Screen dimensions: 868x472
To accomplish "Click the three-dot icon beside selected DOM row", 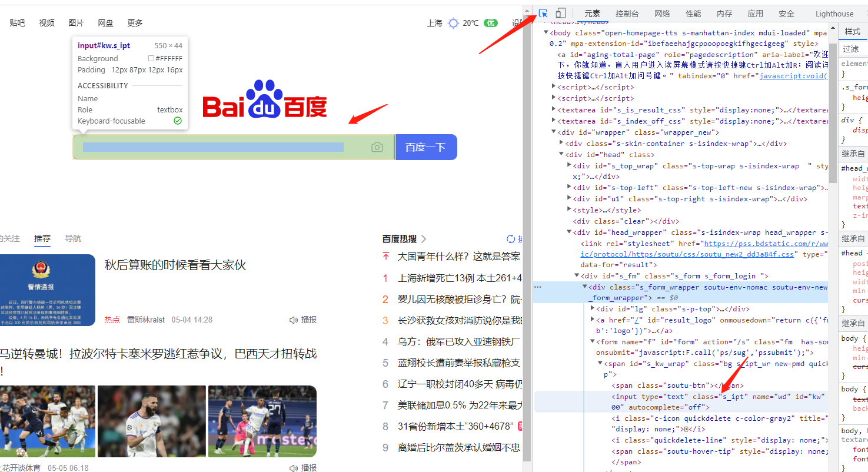I will pos(537,287).
